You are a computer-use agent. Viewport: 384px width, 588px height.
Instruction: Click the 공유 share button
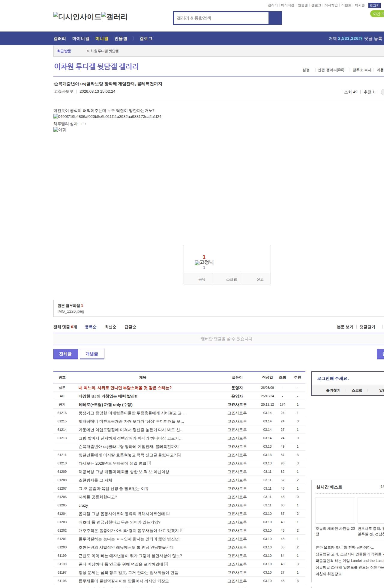pos(202,279)
